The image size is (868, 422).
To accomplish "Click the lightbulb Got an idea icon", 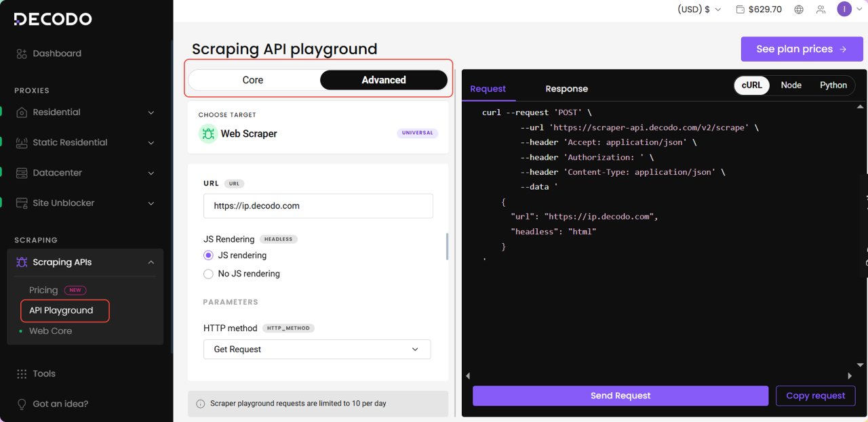I will tap(22, 404).
